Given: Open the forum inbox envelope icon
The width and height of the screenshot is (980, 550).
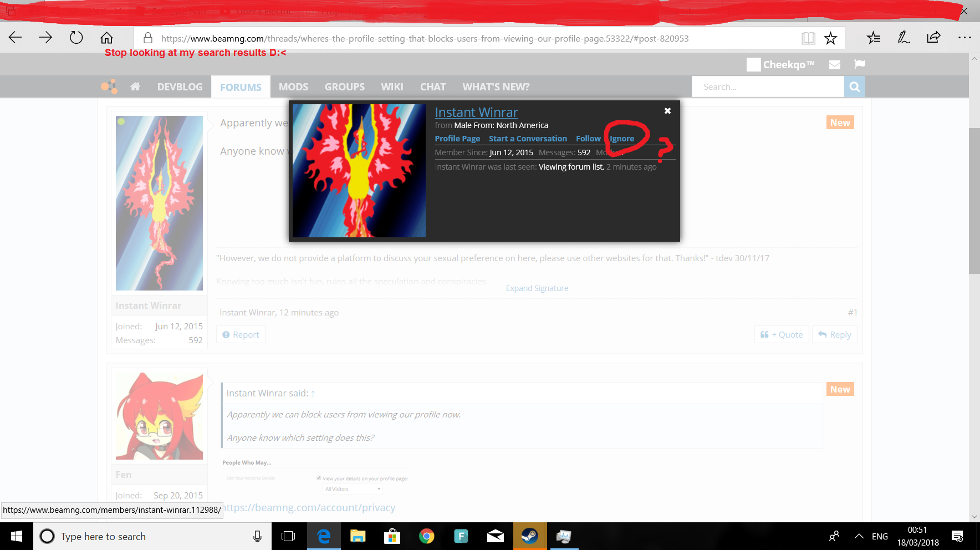Looking at the screenshot, I should [835, 64].
